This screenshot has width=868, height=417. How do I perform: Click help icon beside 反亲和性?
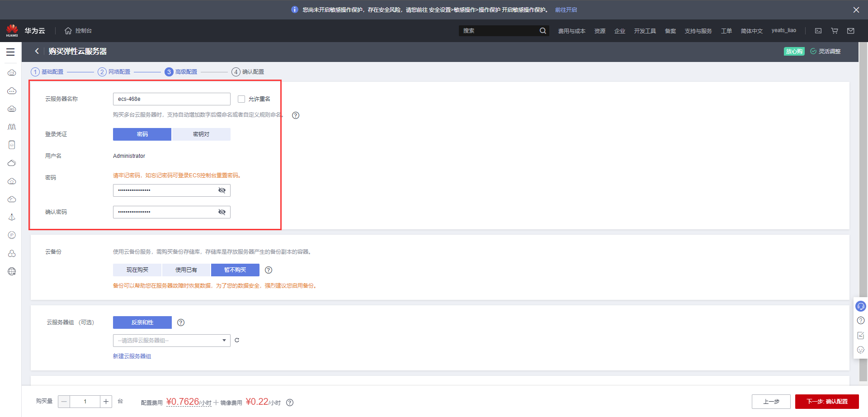(x=181, y=322)
